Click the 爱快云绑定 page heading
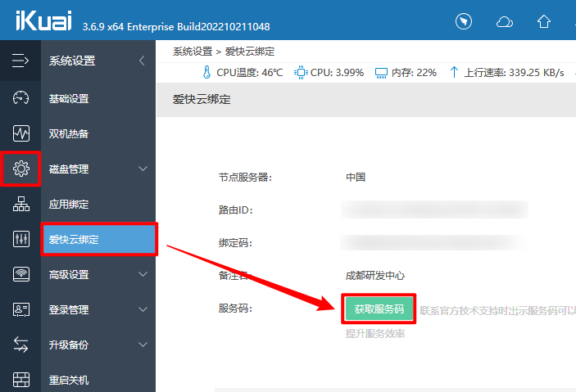The height and width of the screenshot is (392, 576). click(x=202, y=100)
